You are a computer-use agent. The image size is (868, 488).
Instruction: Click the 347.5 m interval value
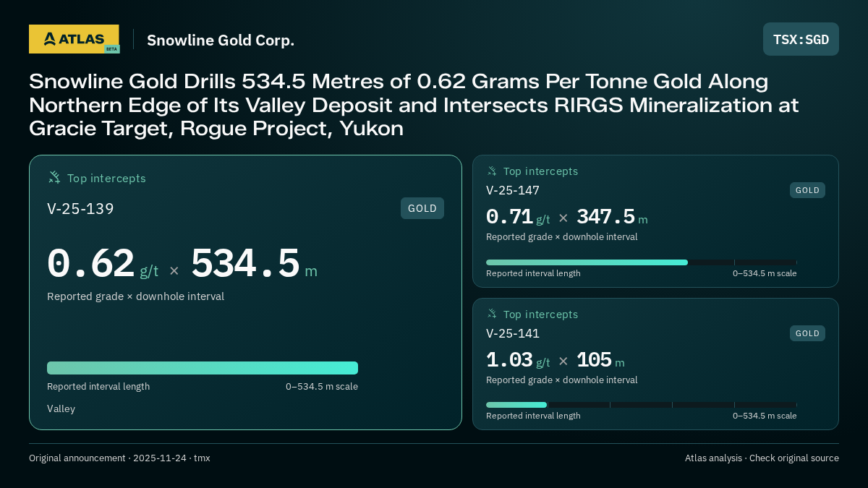(x=612, y=217)
